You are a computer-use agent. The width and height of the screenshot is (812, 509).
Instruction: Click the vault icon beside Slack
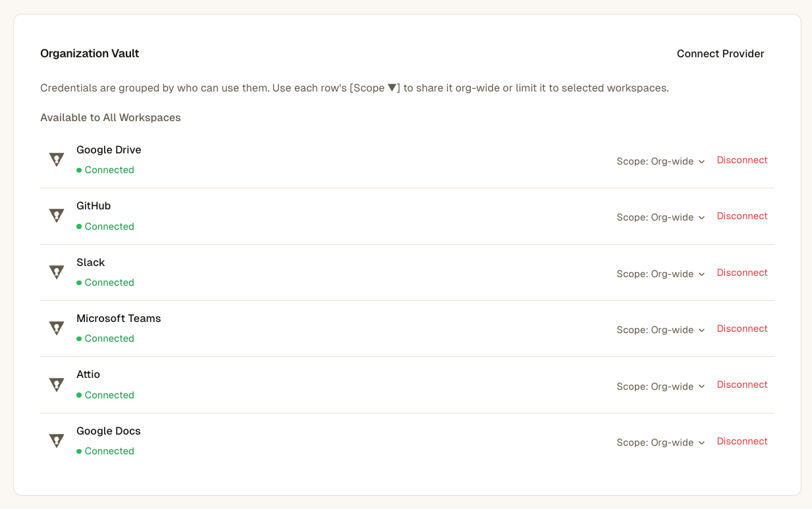click(57, 272)
